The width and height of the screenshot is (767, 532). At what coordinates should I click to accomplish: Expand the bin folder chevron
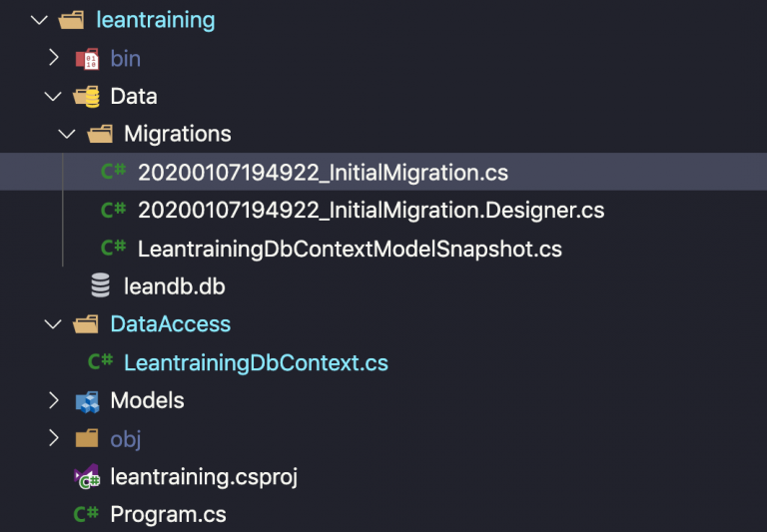pos(54,59)
